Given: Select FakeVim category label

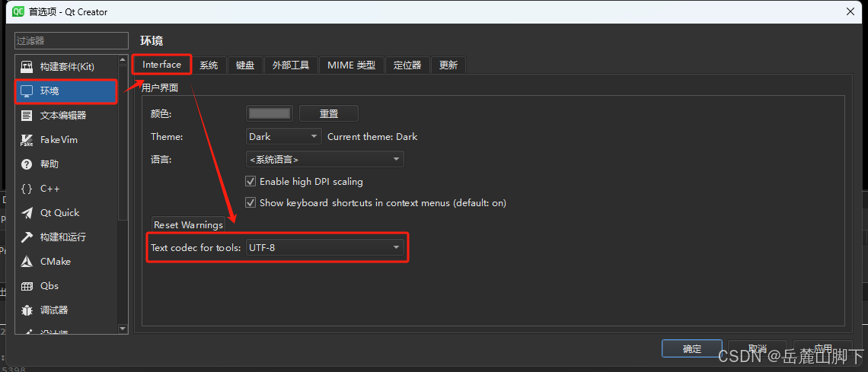Looking at the screenshot, I should (59, 140).
